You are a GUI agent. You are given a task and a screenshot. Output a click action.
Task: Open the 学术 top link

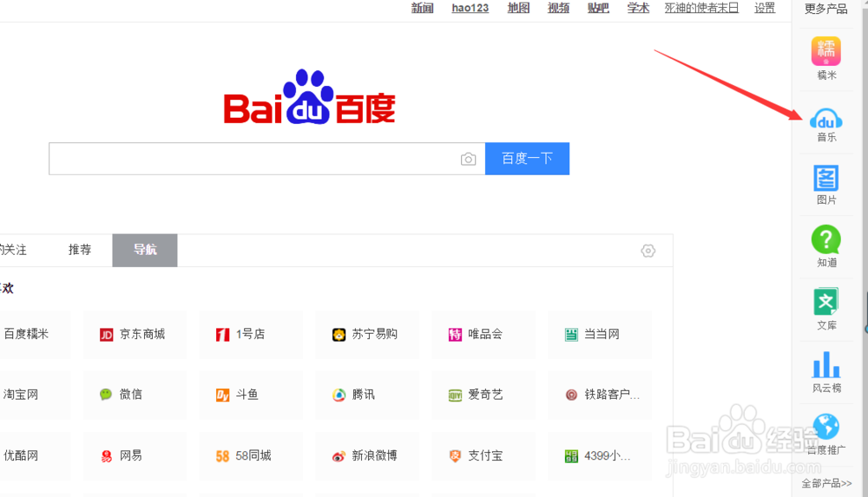pyautogui.click(x=638, y=8)
